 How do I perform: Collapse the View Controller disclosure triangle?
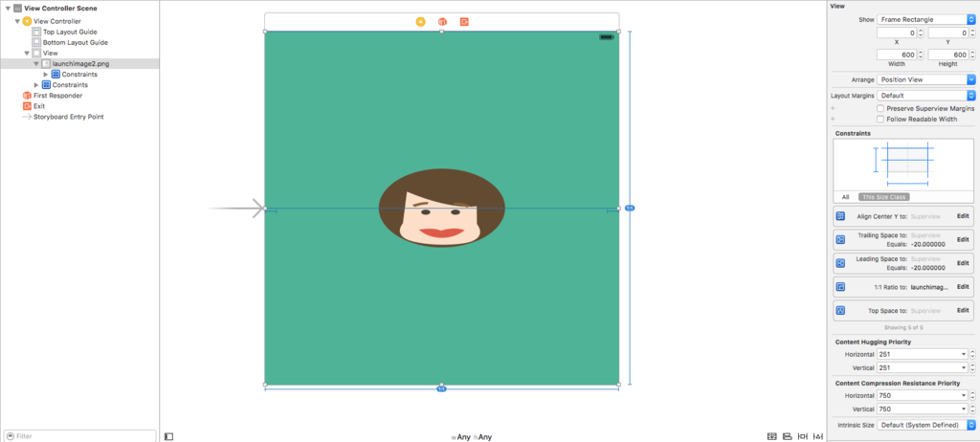(17, 21)
